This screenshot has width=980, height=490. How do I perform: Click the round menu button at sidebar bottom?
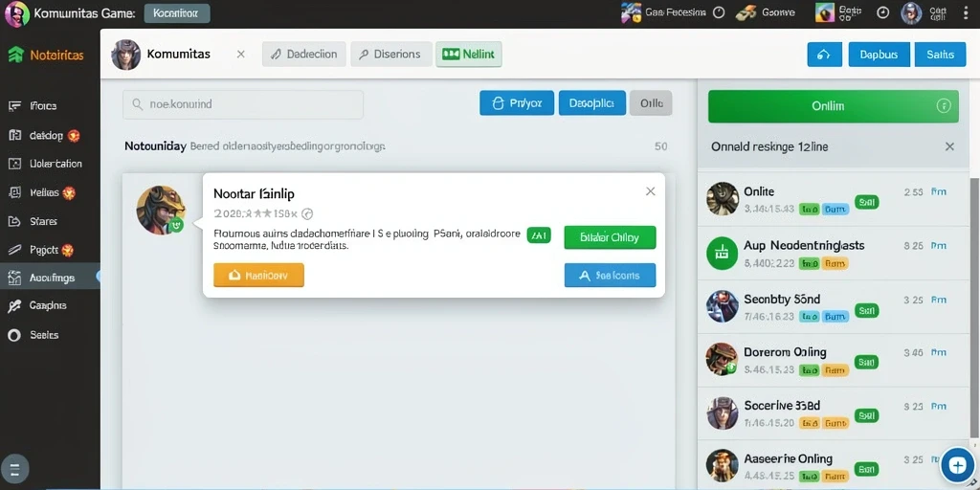(15, 470)
